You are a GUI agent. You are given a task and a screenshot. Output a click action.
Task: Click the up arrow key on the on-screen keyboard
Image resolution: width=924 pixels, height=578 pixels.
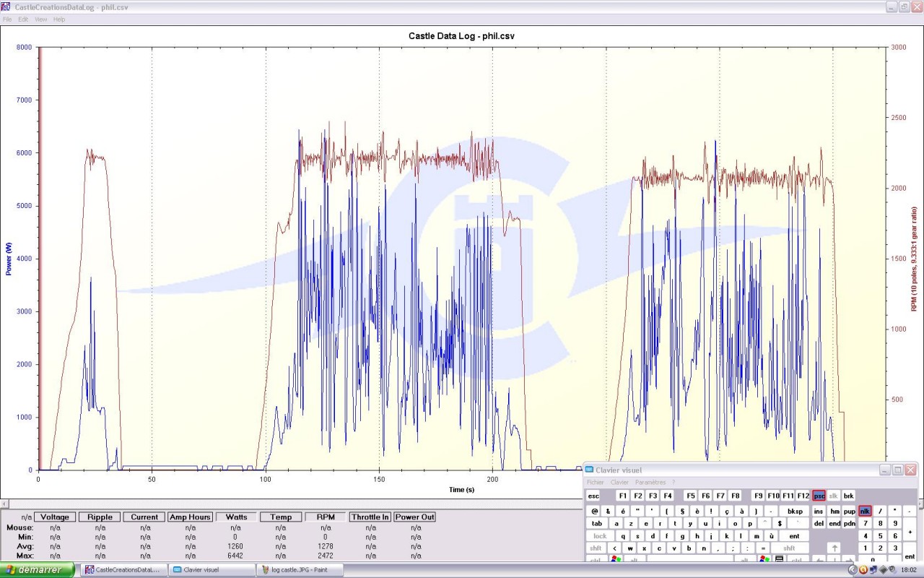[834, 548]
